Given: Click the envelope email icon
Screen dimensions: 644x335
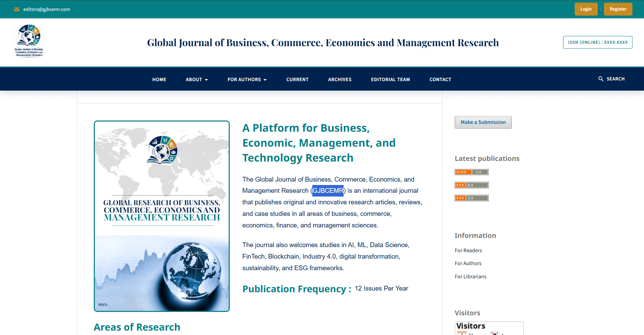Looking at the screenshot, I should (x=17, y=10).
